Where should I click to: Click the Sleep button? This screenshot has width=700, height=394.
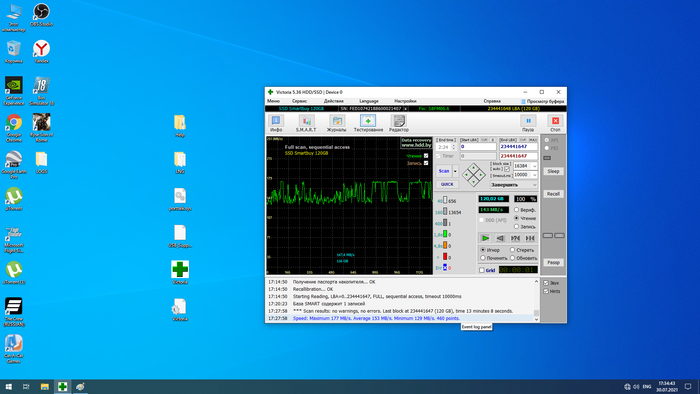553,171
